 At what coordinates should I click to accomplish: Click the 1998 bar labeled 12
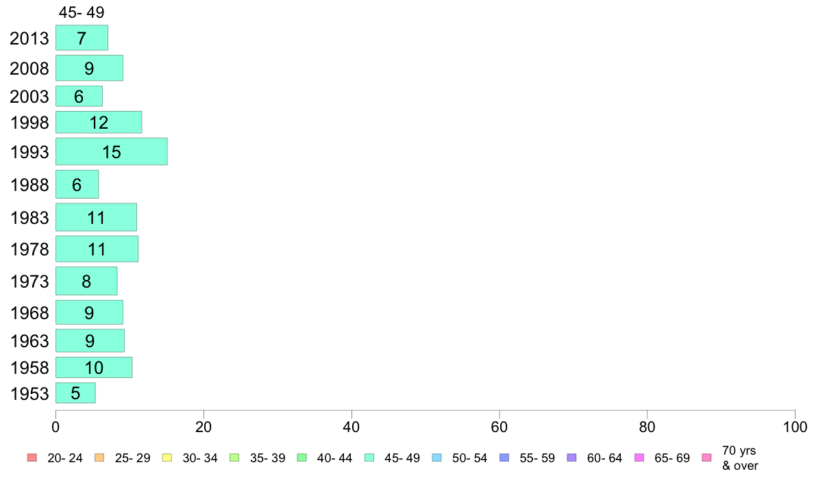tap(99, 123)
